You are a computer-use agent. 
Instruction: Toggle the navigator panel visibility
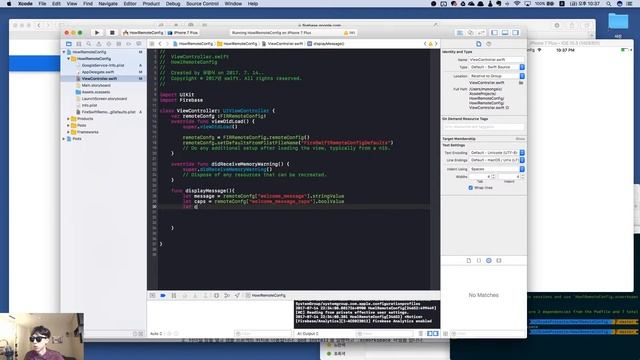494,33
